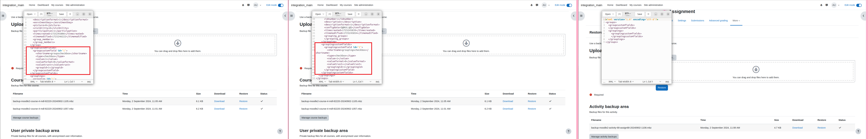Restore assign68 activity backup file
This screenshot has width=868, height=139.
(821, 128)
